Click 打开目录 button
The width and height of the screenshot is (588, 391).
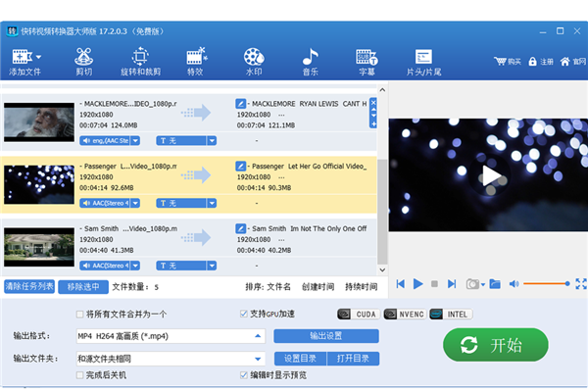[353, 359]
